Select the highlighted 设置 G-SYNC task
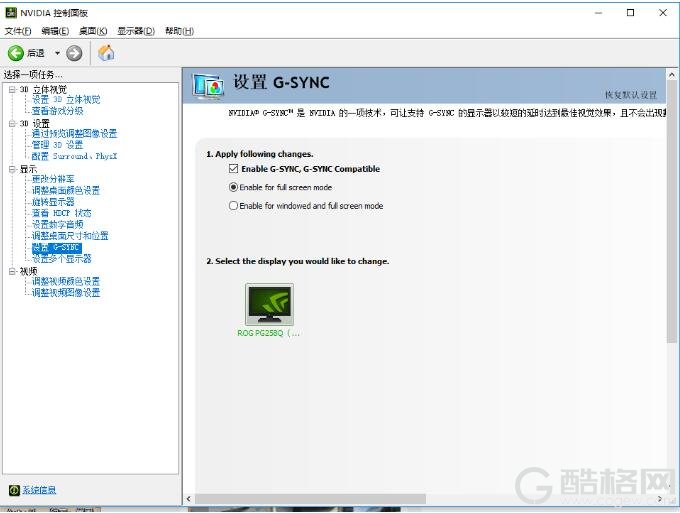 pyautogui.click(x=57, y=247)
